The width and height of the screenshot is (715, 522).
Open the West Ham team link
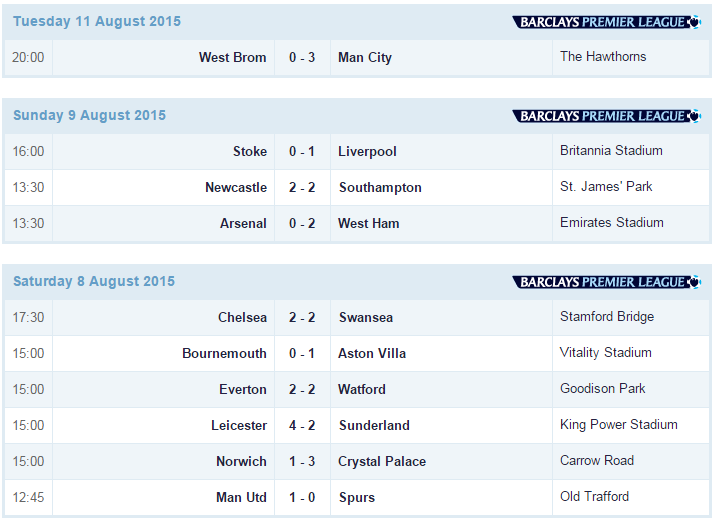tap(368, 223)
